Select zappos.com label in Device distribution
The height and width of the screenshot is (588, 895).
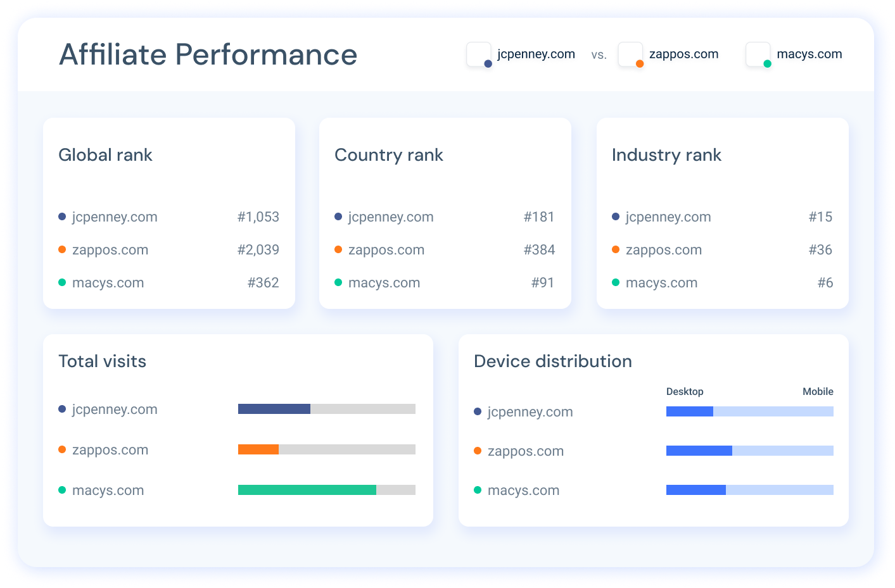click(526, 451)
